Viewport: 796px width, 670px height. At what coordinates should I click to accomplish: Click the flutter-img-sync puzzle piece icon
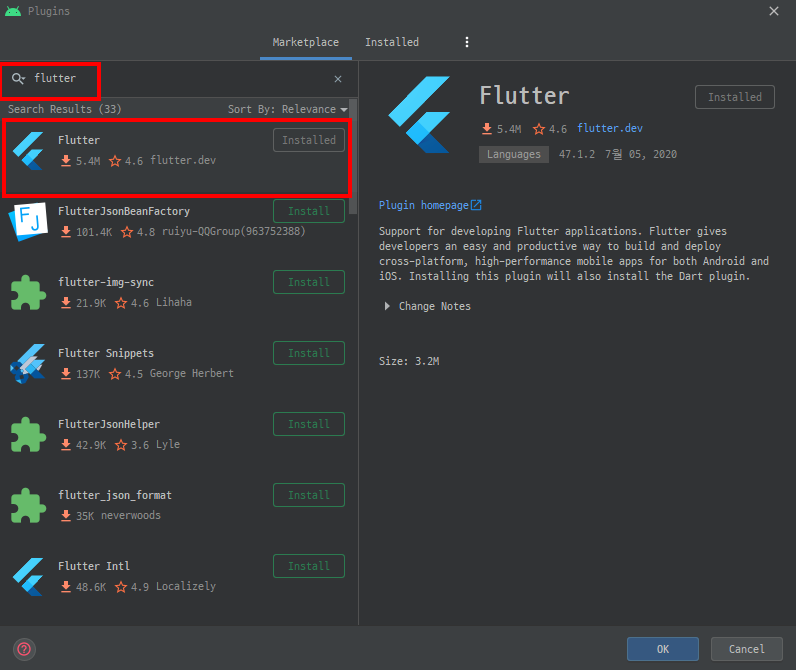coord(28,293)
